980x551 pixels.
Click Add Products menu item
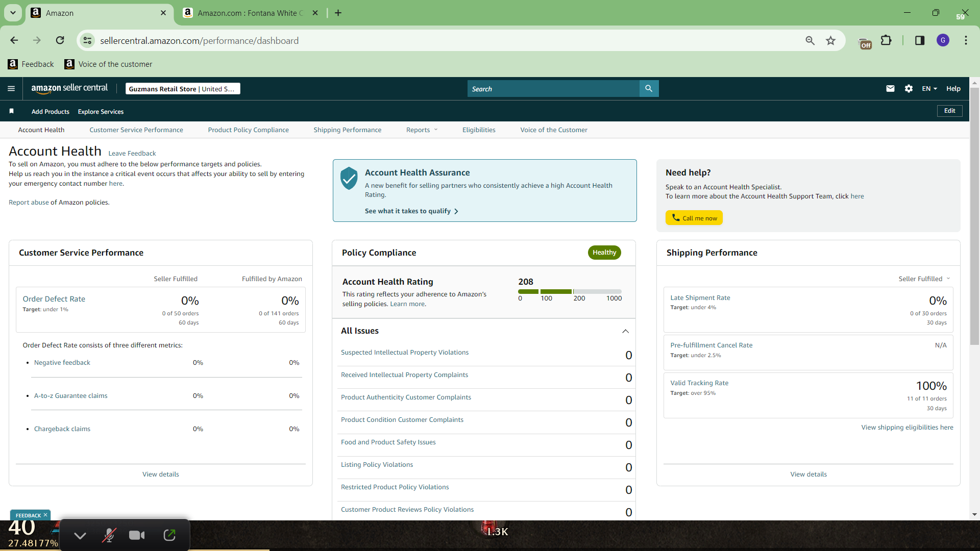click(x=50, y=112)
